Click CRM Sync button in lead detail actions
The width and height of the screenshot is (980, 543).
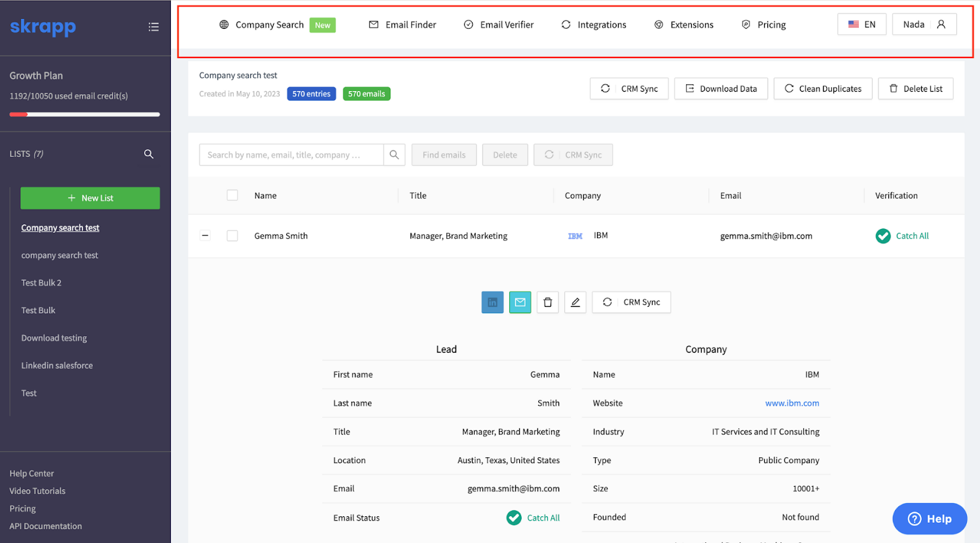[631, 302]
